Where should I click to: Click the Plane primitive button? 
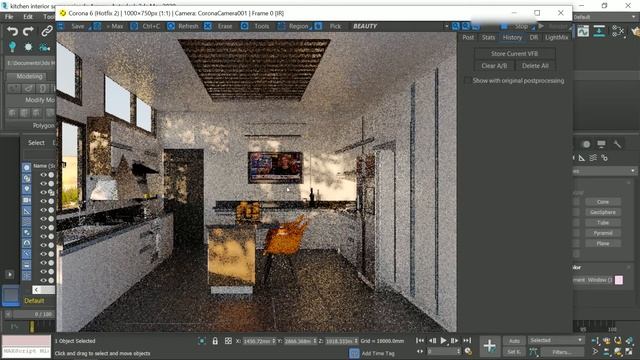click(603, 244)
